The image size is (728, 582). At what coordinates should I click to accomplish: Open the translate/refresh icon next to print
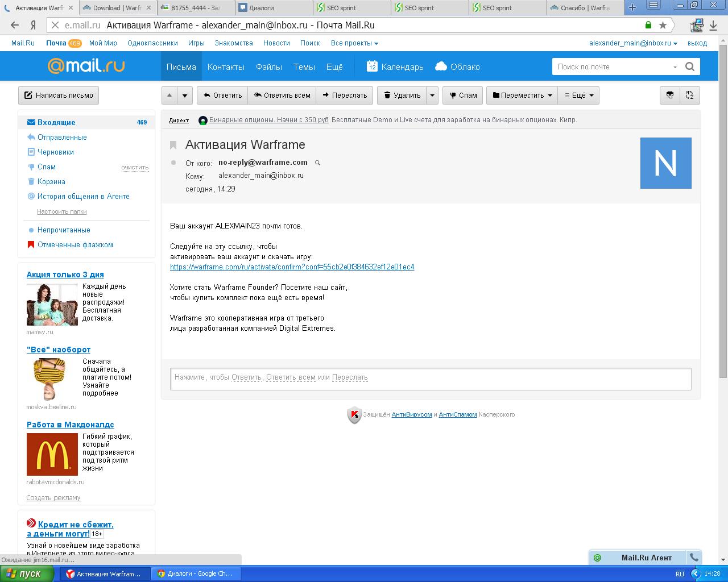tap(690, 95)
